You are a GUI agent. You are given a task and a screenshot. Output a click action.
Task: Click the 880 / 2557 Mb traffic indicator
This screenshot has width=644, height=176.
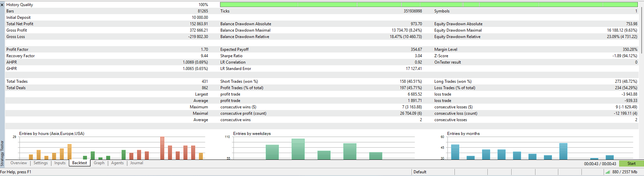coord(625,172)
